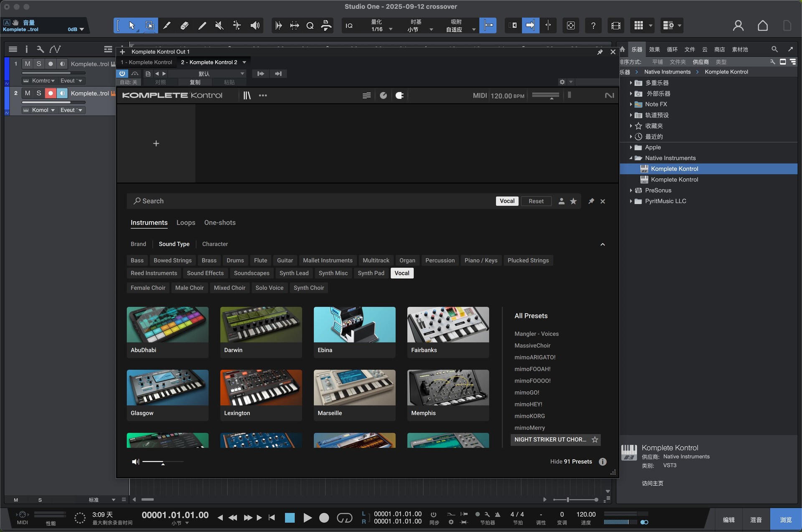Arm record on track 2
Viewport: 802px width, 532px height.
point(51,93)
